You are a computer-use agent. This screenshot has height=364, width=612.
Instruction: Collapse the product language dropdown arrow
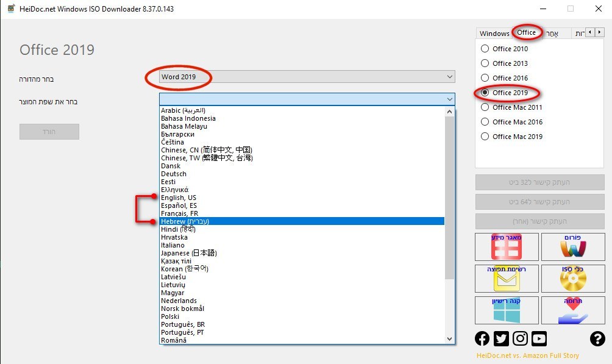tap(450, 99)
